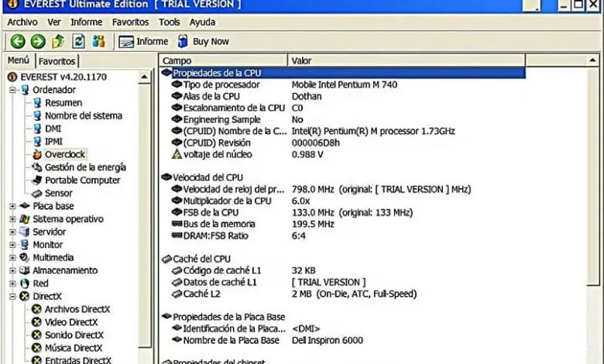Click the Multimedia tree icon
Viewport: 604px width, 364px height.
pyautogui.click(x=25, y=257)
